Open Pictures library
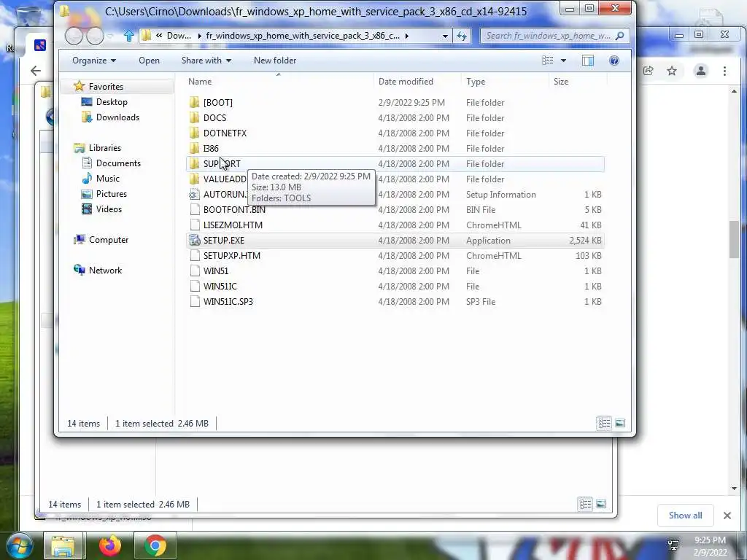The height and width of the screenshot is (560, 747). click(112, 194)
